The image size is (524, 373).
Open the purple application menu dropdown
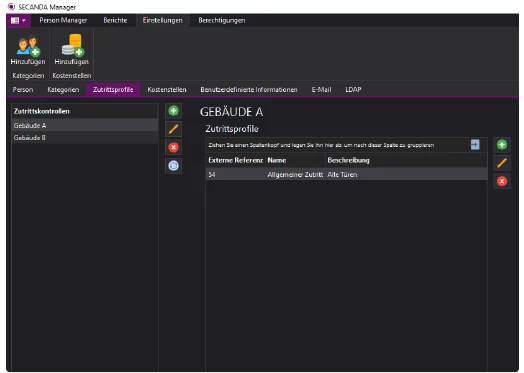point(18,20)
